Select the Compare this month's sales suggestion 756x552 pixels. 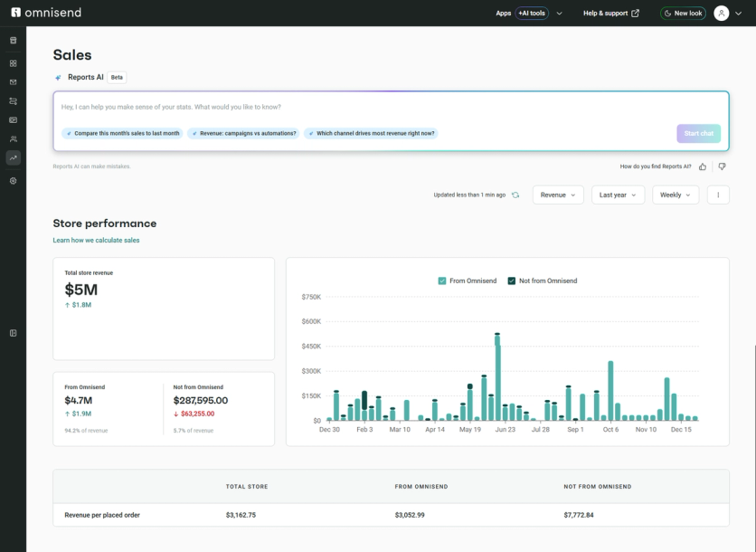click(x=122, y=133)
